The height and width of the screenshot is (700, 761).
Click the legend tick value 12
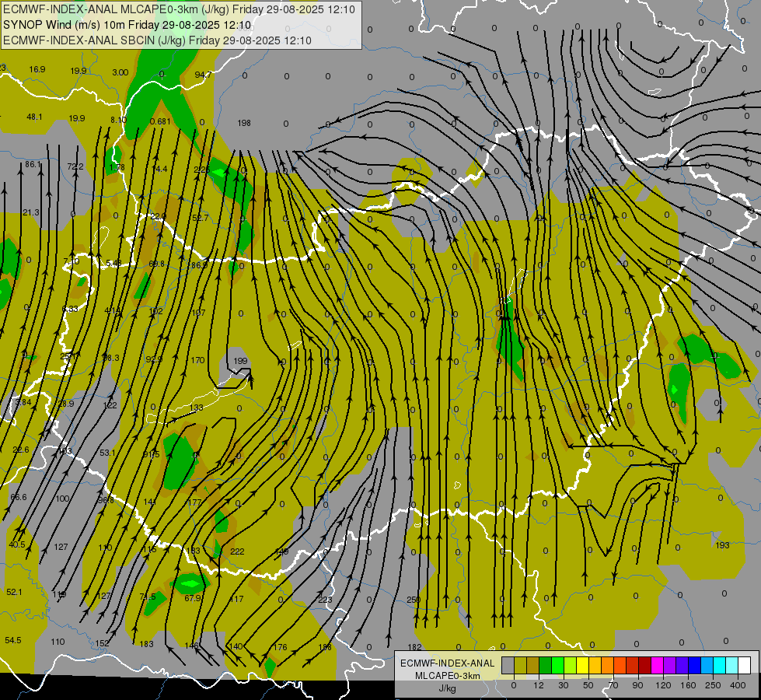[539, 685]
